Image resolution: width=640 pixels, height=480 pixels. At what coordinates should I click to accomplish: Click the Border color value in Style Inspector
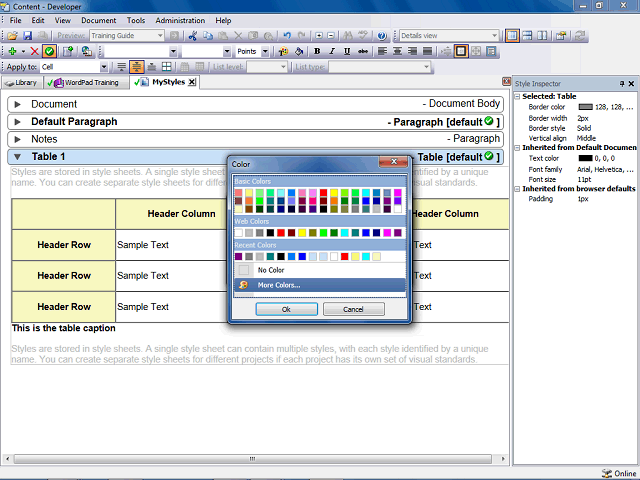(606, 107)
